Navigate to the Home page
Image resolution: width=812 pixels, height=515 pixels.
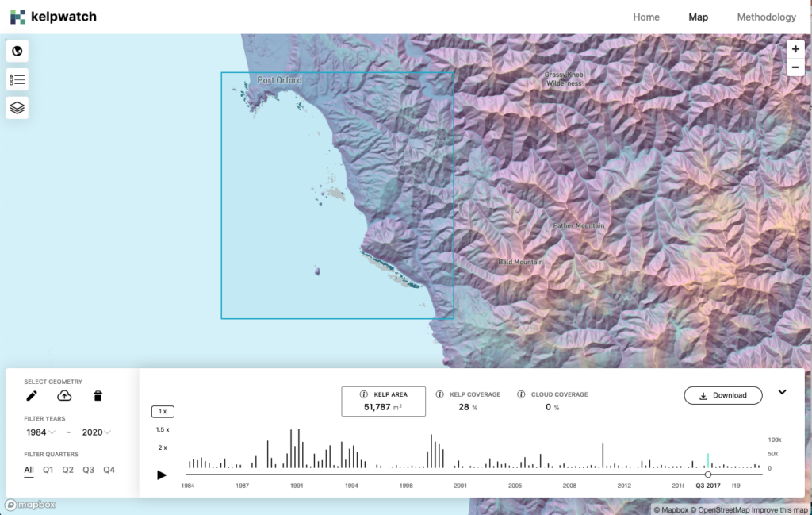645,17
